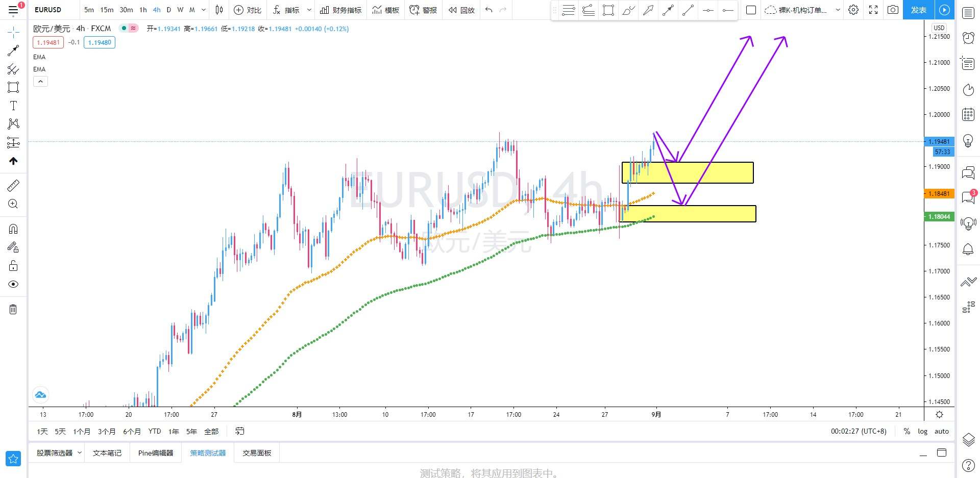Expand the time interval dropdown arrow
Screen dimensions: 980x478
point(204,10)
